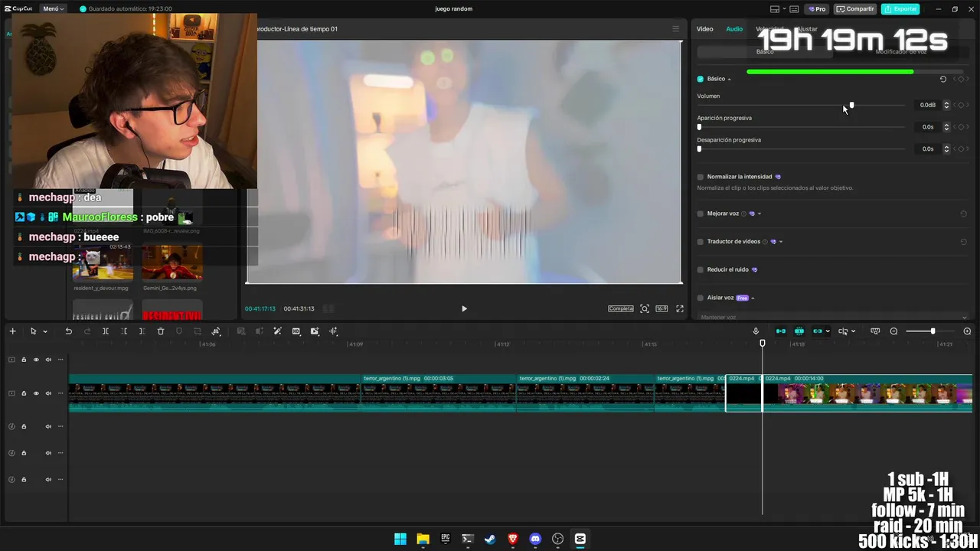Open Steam from the taskbar

(490, 539)
